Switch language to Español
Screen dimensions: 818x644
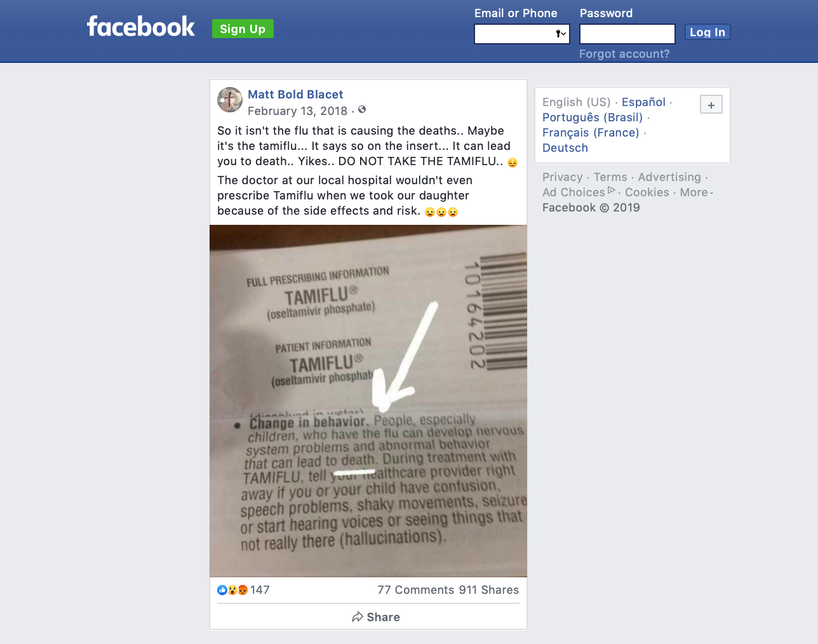643,102
